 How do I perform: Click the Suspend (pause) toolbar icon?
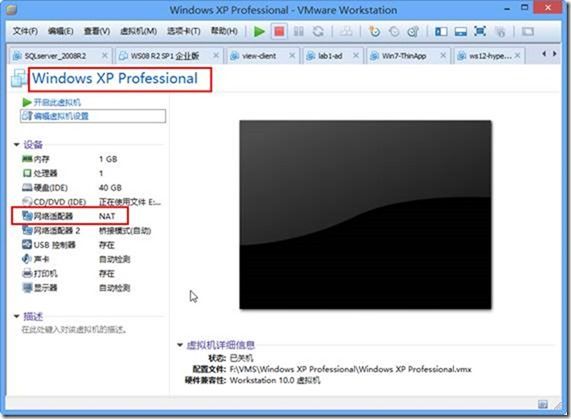click(x=299, y=32)
